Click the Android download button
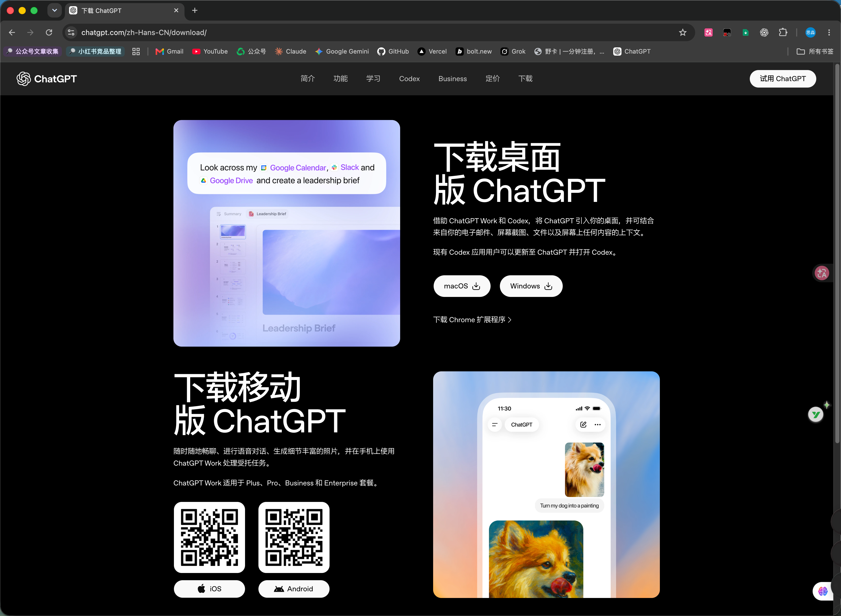Image resolution: width=841 pixels, height=616 pixels. pyautogui.click(x=294, y=589)
